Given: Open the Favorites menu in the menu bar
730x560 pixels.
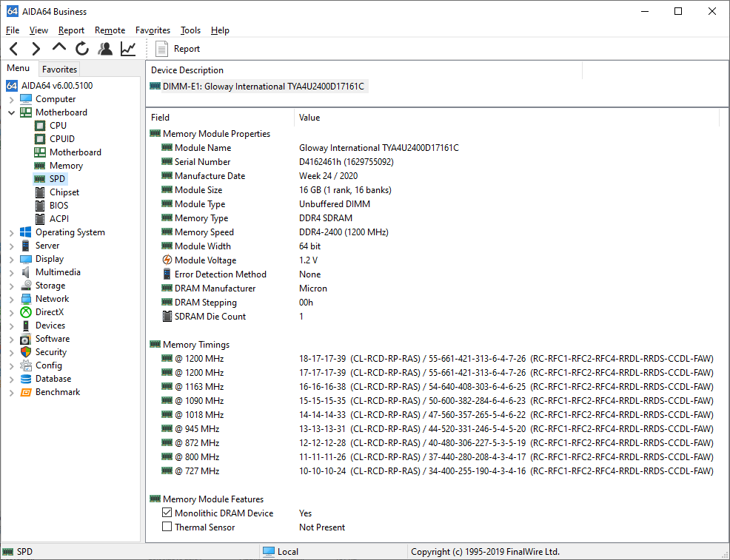Looking at the screenshot, I should [153, 30].
